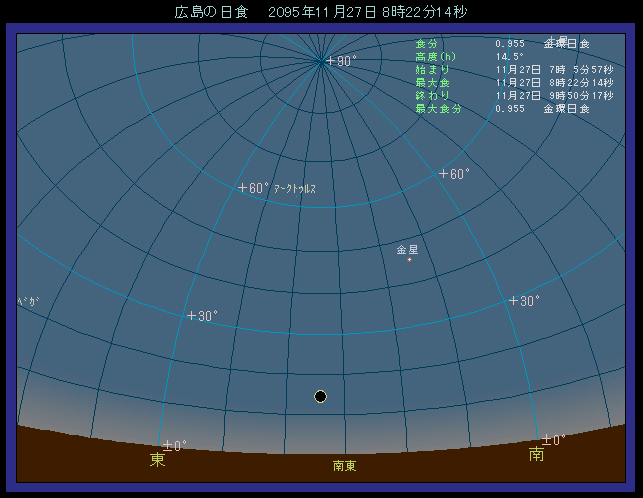Click the 金星 (Venus) text label
Screen dimensions: 643x498
(x=408, y=249)
